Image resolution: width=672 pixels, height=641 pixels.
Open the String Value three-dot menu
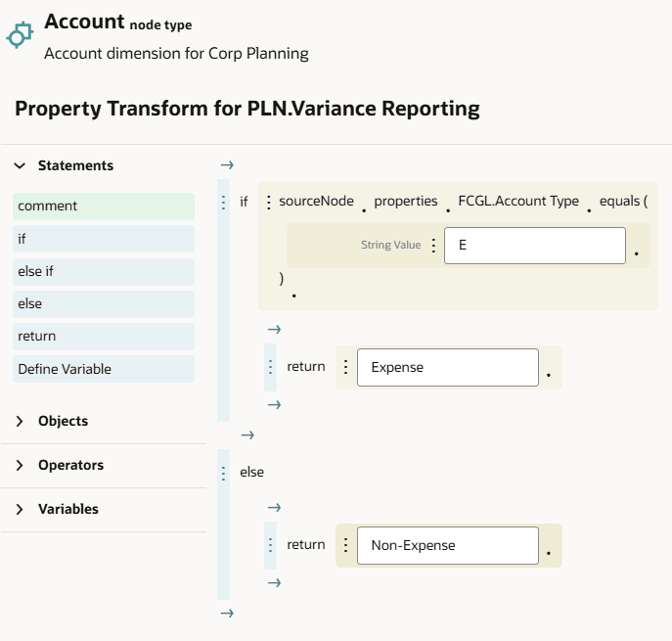[x=433, y=246]
